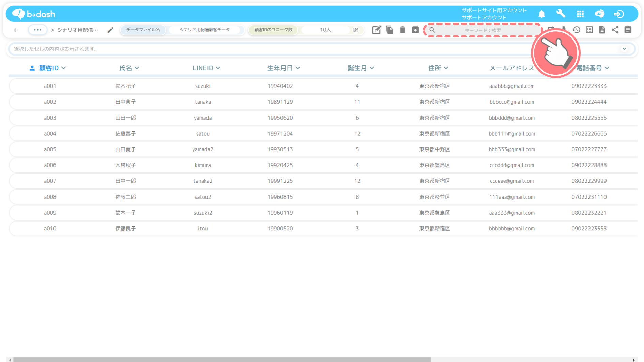Expand the selected cell content bar
Viewport: 644px width, 362px height.
click(x=624, y=49)
